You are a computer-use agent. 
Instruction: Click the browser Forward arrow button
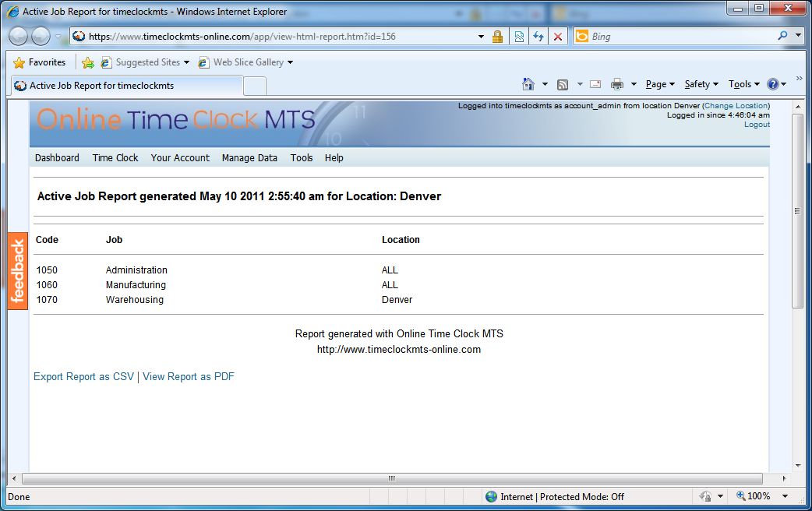[41, 37]
